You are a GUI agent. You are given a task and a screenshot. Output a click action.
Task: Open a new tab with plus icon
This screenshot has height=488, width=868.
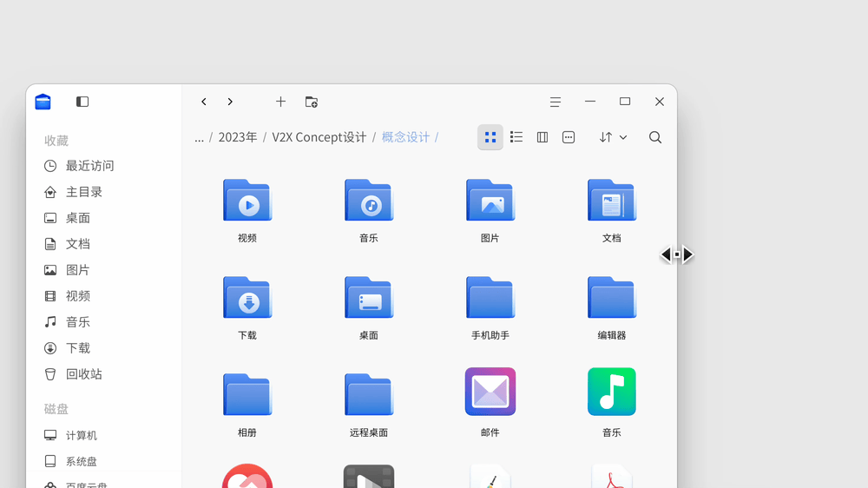[280, 102]
